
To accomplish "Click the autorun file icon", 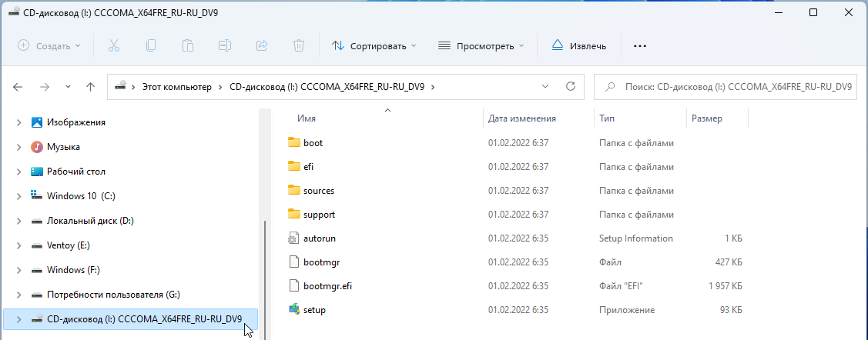I will point(294,238).
